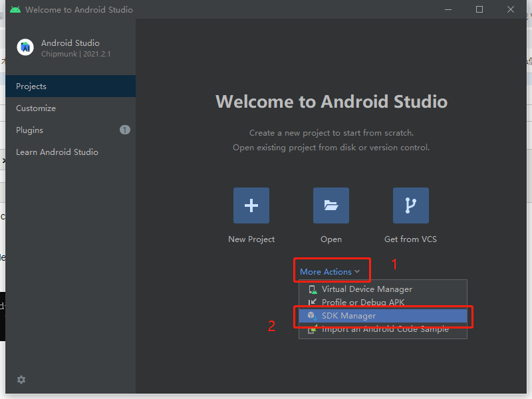Click the Virtual Device Manager icon
Viewport: 532px width, 399px height.
click(x=313, y=289)
